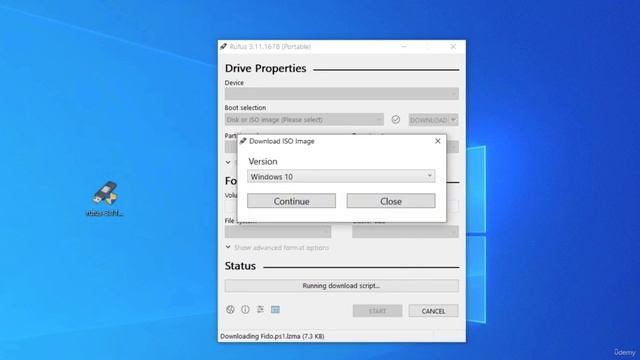Click the Downloading Fido.ps1.lzma status text

pyautogui.click(x=272, y=336)
